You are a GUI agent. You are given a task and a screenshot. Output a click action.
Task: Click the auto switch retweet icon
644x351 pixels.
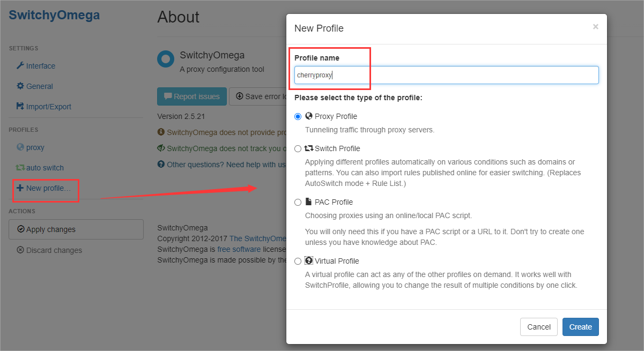(x=20, y=168)
